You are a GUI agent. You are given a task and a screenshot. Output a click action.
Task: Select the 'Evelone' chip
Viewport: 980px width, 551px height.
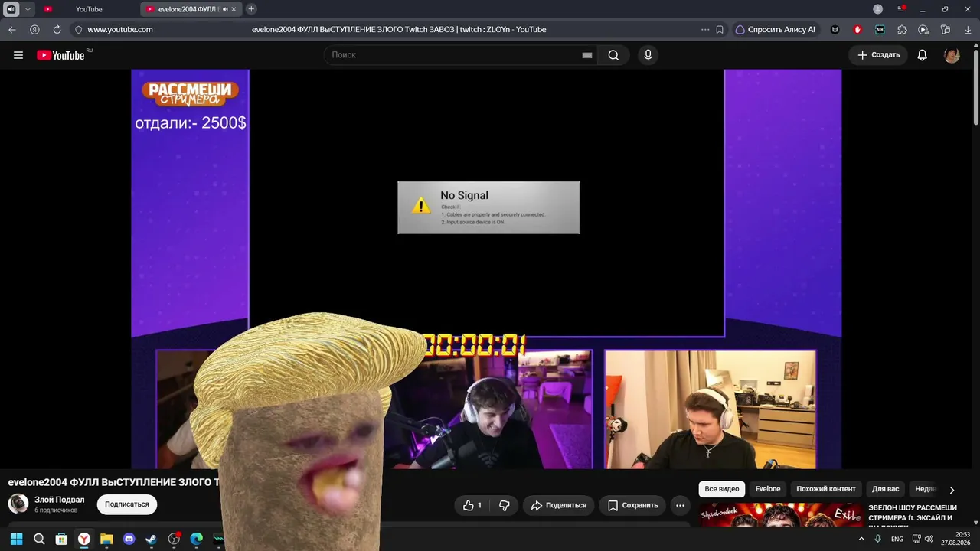click(768, 489)
